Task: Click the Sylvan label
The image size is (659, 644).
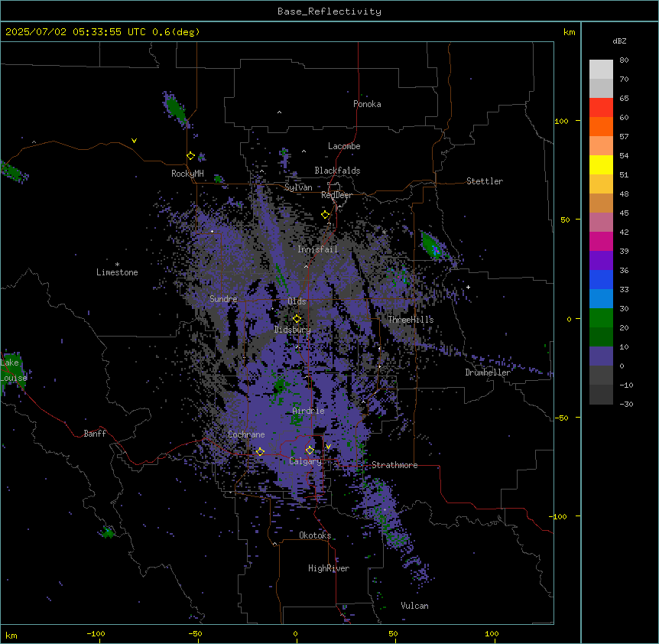Action: tap(298, 187)
